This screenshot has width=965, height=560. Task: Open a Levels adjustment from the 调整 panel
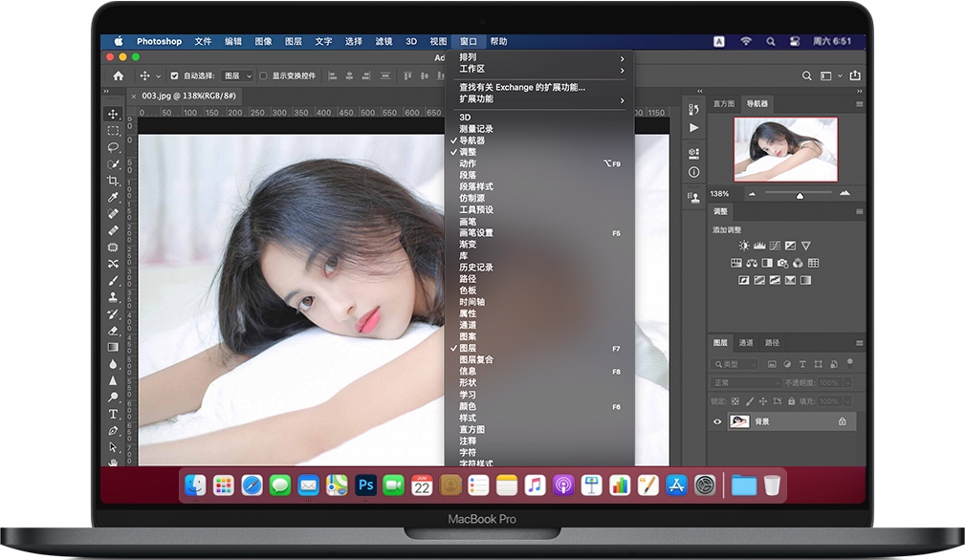[x=759, y=246]
